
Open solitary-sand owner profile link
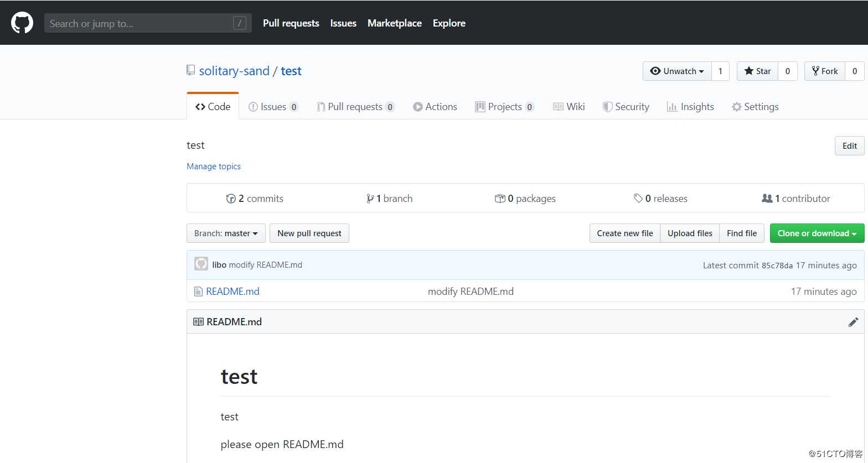234,71
